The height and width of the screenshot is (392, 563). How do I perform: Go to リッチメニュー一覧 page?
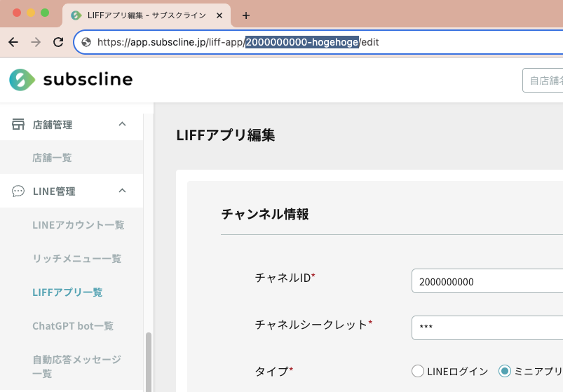tap(76, 259)
